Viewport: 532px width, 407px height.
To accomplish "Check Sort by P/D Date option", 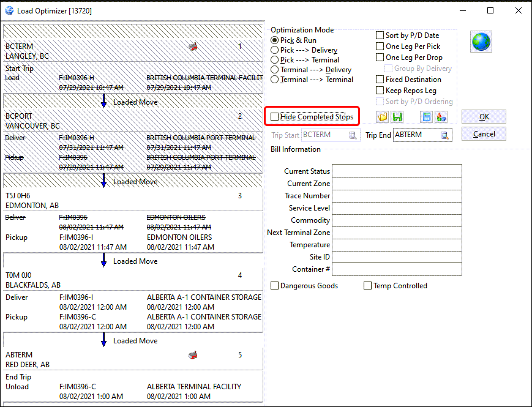I will pos(380,35).
